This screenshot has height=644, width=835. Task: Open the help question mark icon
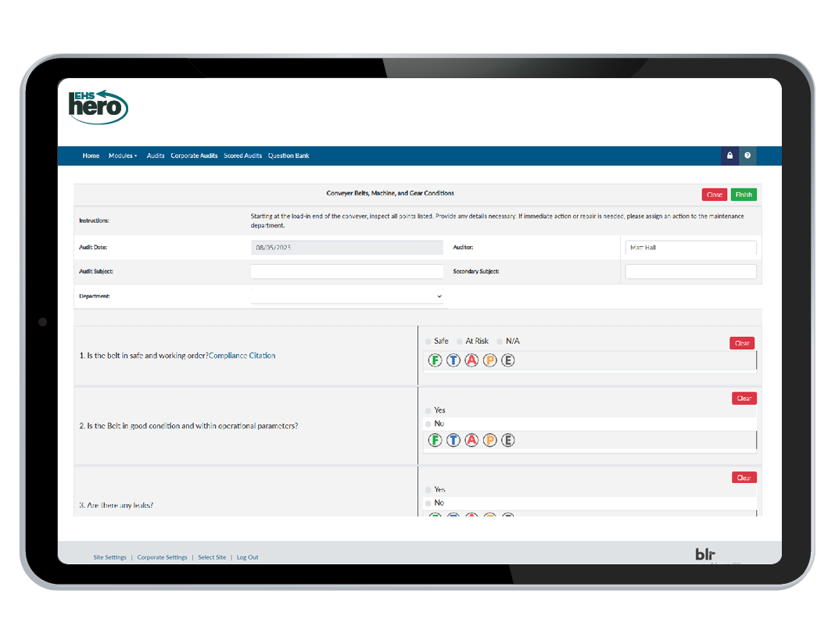pyautogui.click(x=747, y=156)
